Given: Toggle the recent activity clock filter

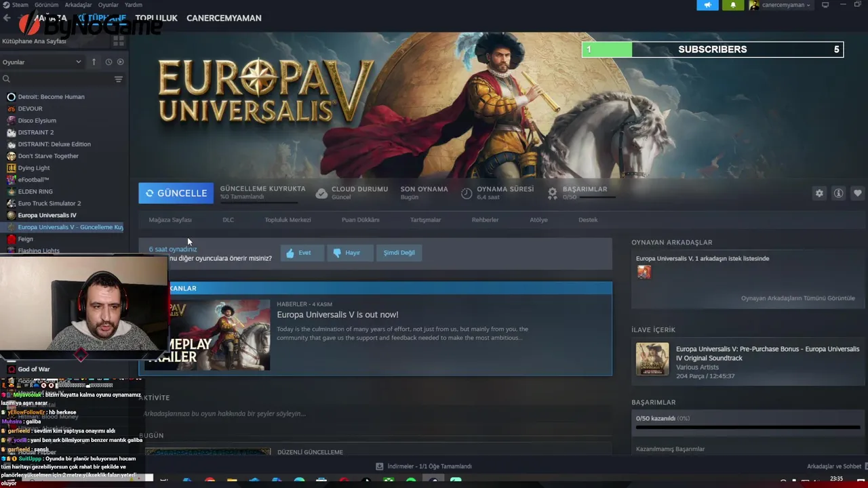Looking at the screenshot, I should point(108,62).
